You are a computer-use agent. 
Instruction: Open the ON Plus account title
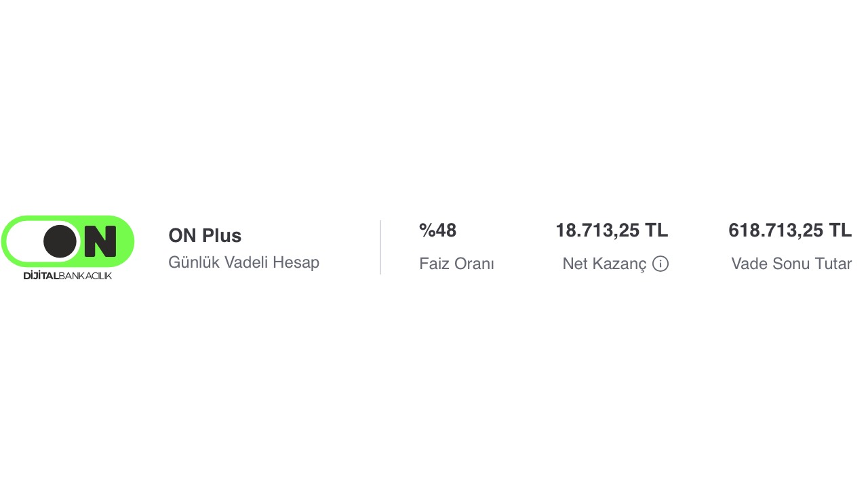point(205,236)
